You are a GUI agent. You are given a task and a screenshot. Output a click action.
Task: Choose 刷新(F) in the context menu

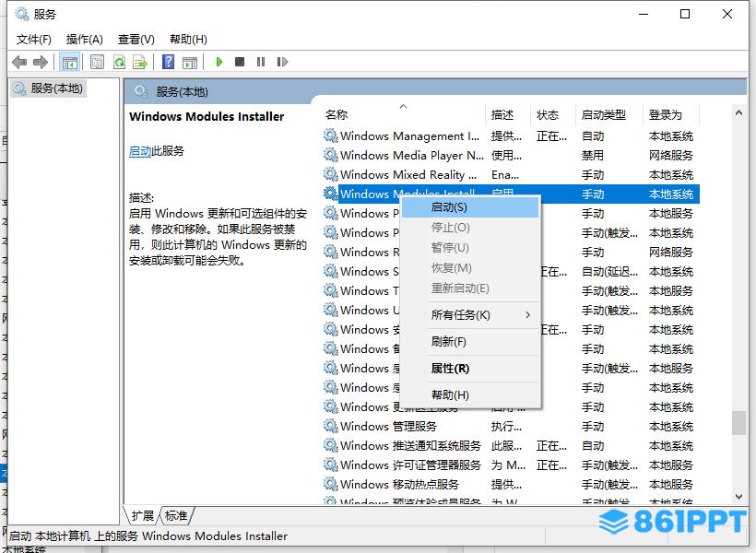pyautogui.click(x=469, y=342)
